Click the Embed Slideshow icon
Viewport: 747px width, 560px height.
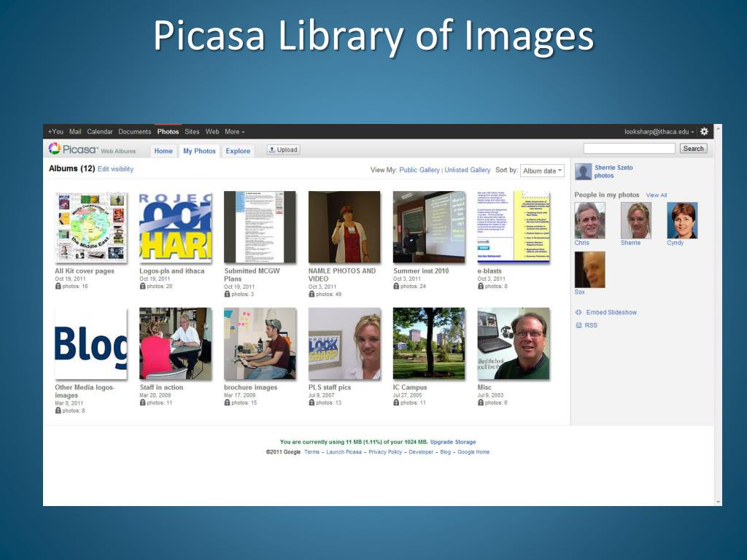click(578, 312)
